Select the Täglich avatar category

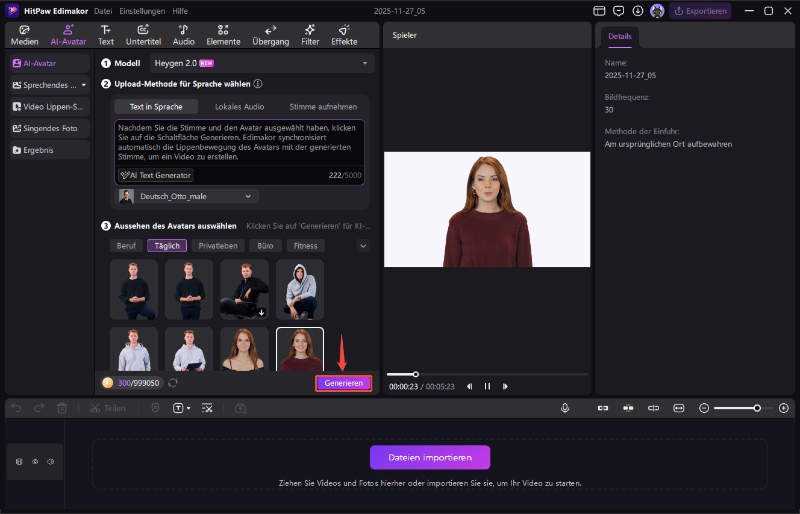[167, 246]
